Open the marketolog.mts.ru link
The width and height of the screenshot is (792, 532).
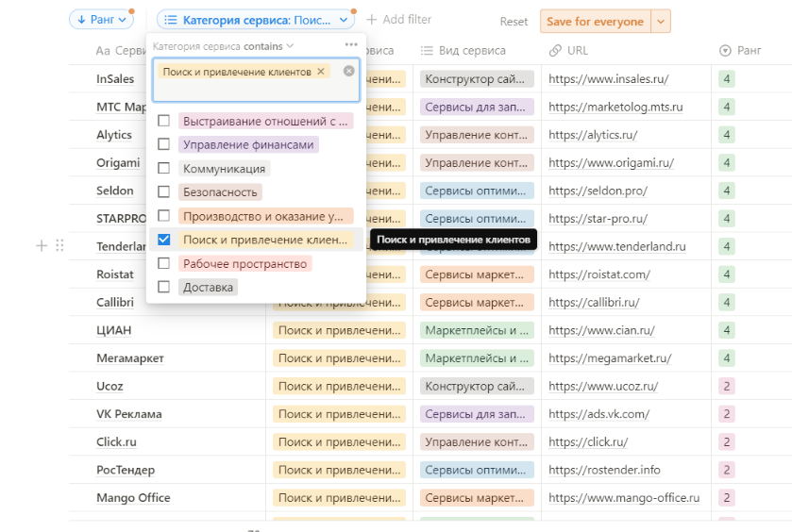pyautogui.click(x=615, y=107)
